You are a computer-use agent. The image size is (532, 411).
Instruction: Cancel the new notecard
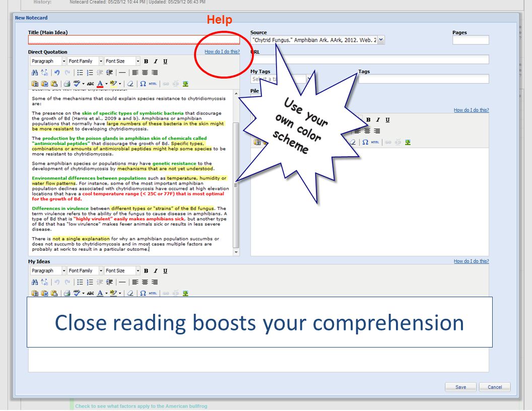tap(495, 387)
